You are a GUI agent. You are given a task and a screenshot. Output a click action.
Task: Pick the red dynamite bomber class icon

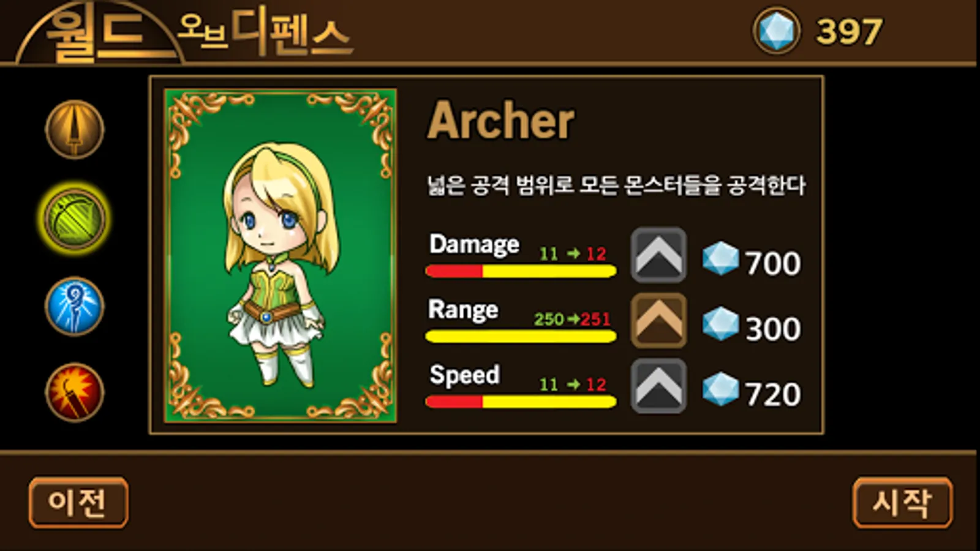click(75, 393)
